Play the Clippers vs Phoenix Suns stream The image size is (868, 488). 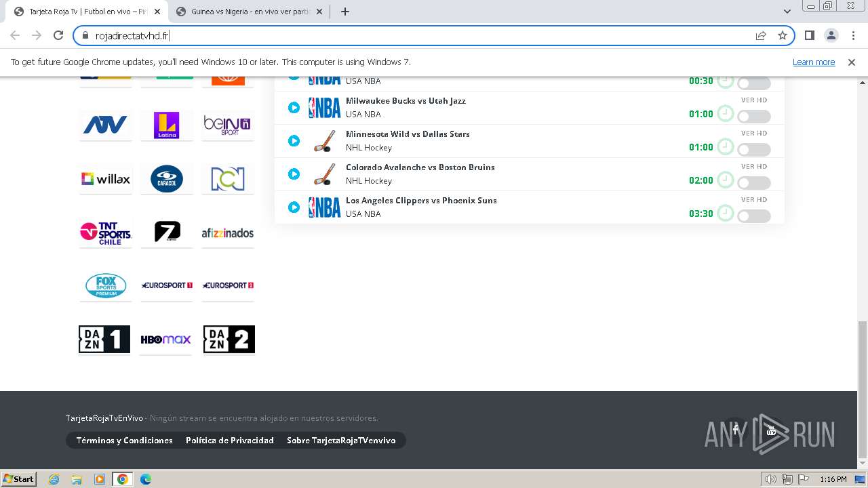(294, 207)
